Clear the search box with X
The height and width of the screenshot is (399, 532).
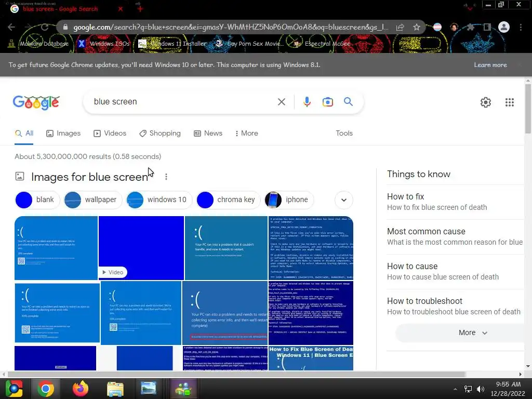tap(281, 102)
